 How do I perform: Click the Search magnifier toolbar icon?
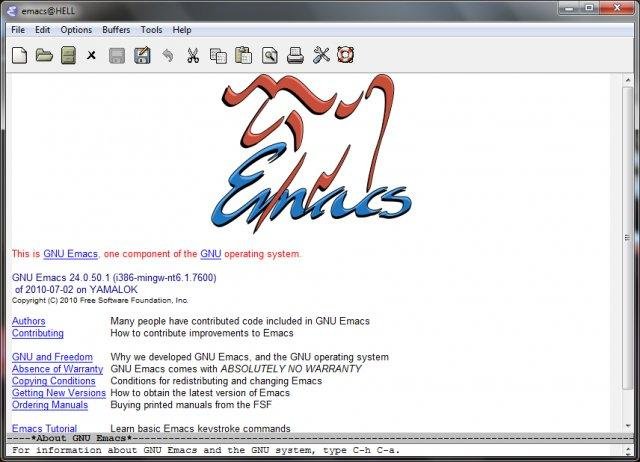(269, 56)
